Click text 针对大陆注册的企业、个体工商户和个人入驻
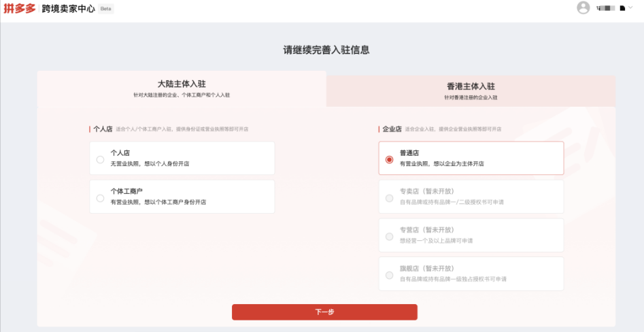This screenshot has height=332, width=644. (x=182, y=95)
